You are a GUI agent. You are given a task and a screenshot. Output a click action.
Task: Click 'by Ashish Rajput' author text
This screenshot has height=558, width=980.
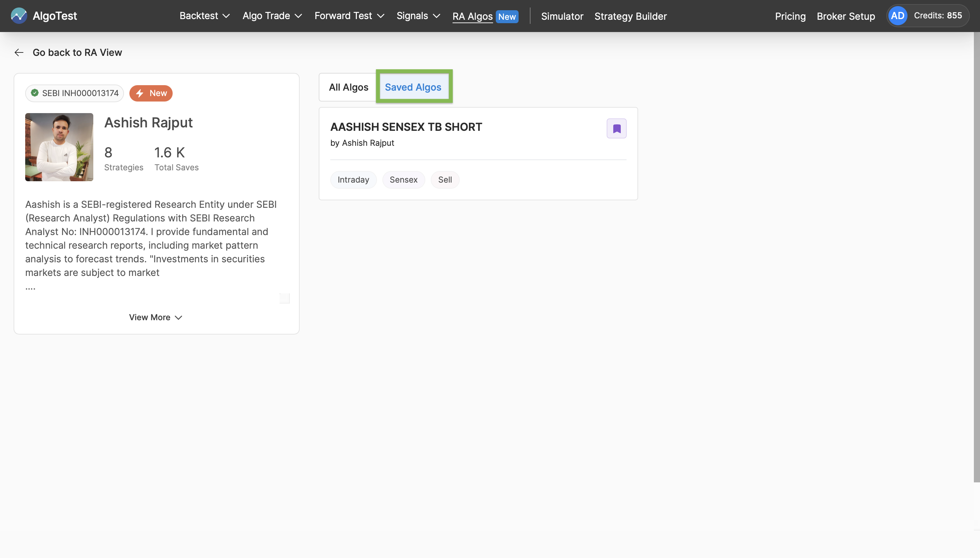362,143
